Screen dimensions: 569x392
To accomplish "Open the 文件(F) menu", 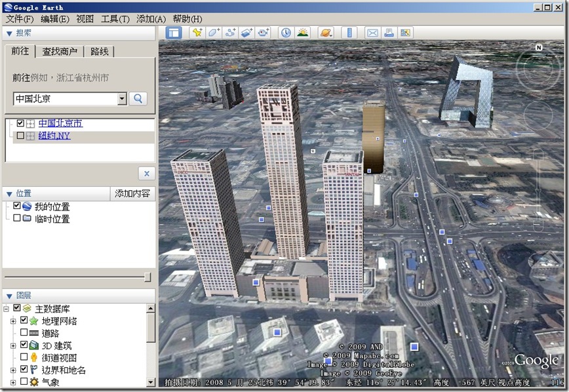I will [19, 19].
